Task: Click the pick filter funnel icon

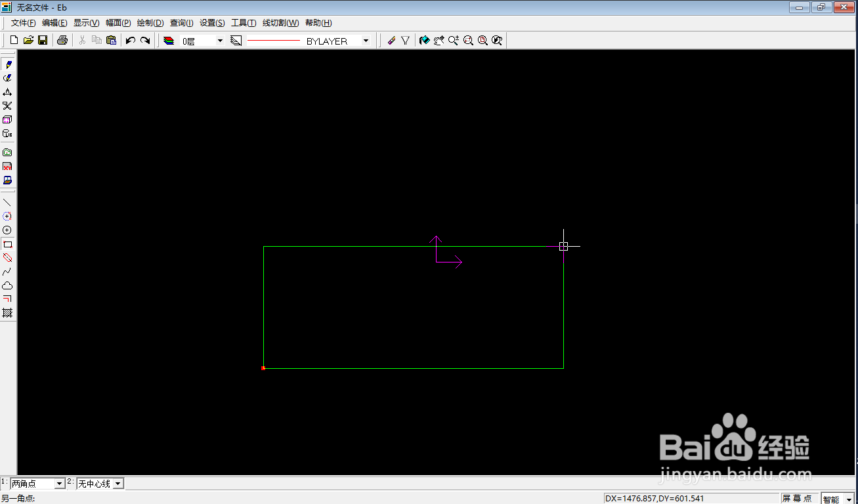Action: 406,41
